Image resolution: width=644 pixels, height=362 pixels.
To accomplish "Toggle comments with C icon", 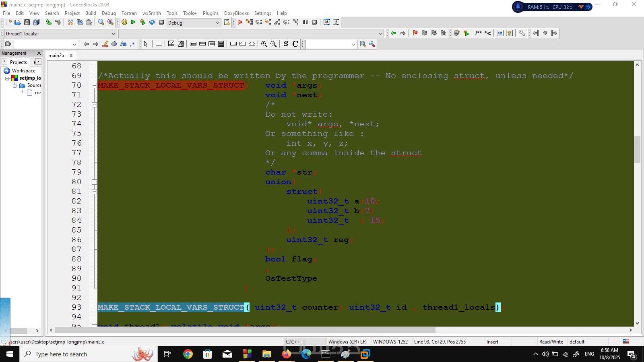I will click(295, 44).
